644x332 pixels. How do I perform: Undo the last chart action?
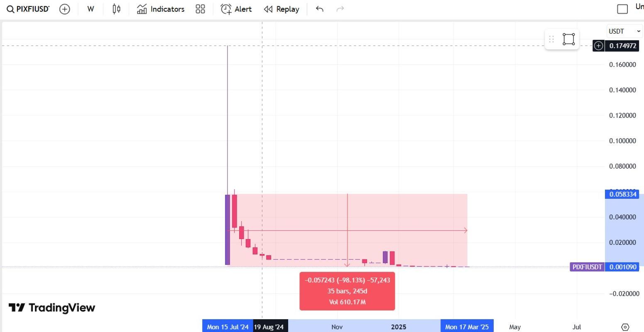coord(319,9)
